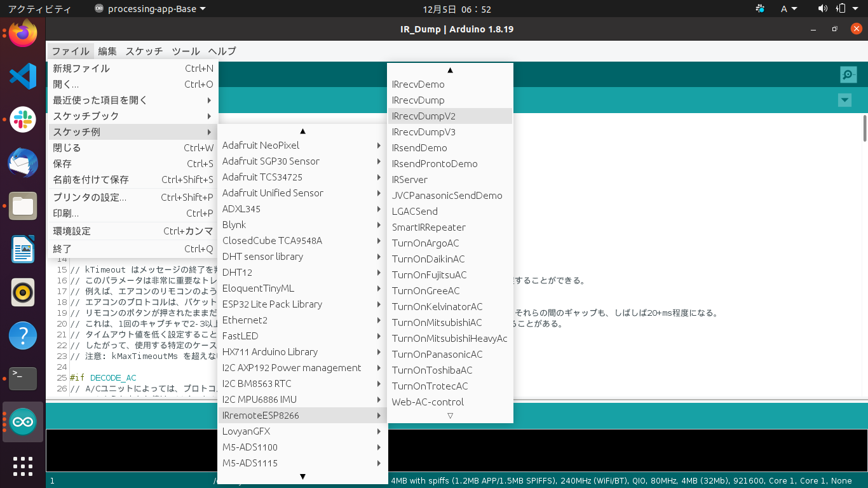This screenshot has width=868, height=488.
Task: Open the スケッチ menu
Action: (x=144, y=51)
